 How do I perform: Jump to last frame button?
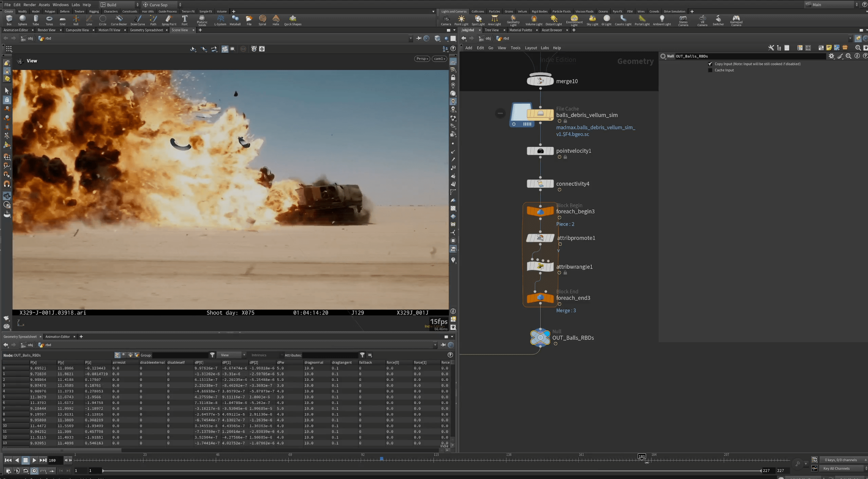[43, 460]
